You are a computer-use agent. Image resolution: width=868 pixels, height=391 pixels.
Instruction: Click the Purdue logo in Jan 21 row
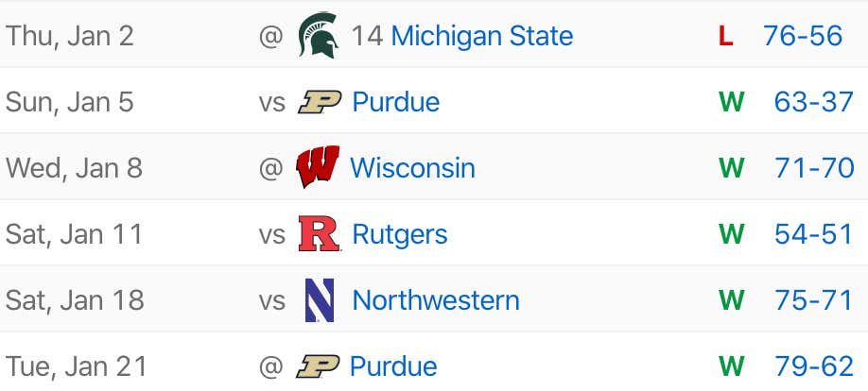click(318, 366)
